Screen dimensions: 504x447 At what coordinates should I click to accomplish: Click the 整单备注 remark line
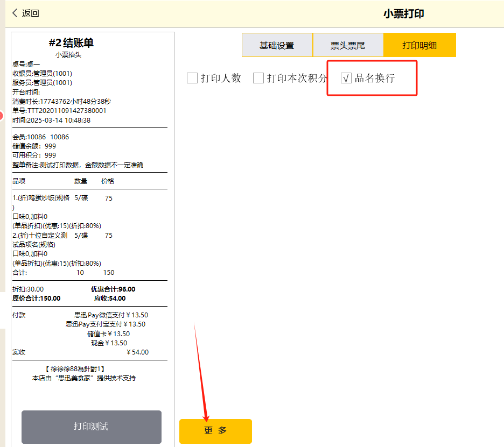(78, 165)
